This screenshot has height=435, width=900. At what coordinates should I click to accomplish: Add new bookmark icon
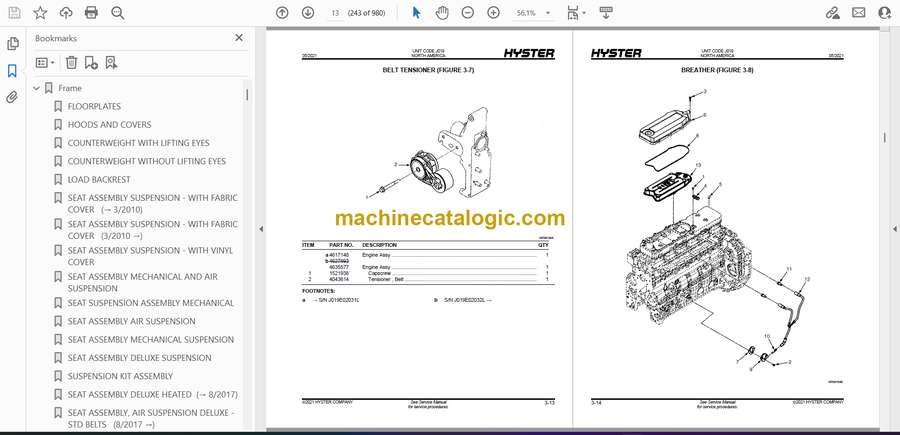pyautogui.click(x=91, y=63)
